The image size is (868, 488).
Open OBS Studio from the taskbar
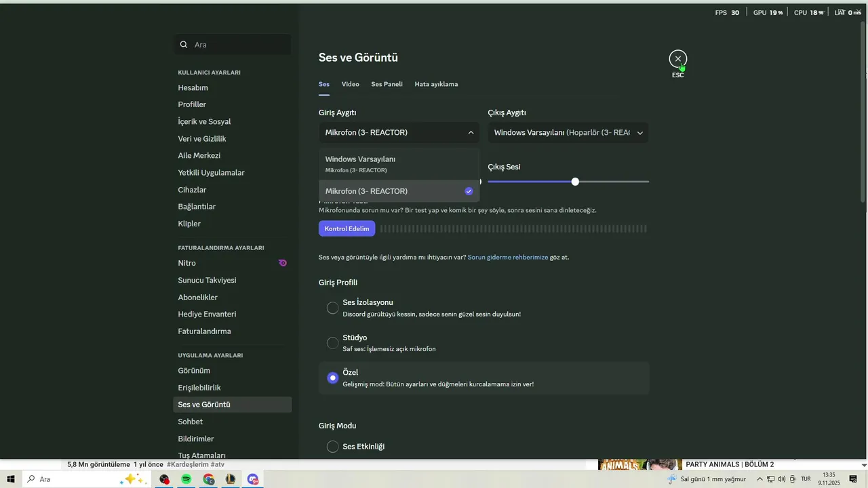[164, 479]
